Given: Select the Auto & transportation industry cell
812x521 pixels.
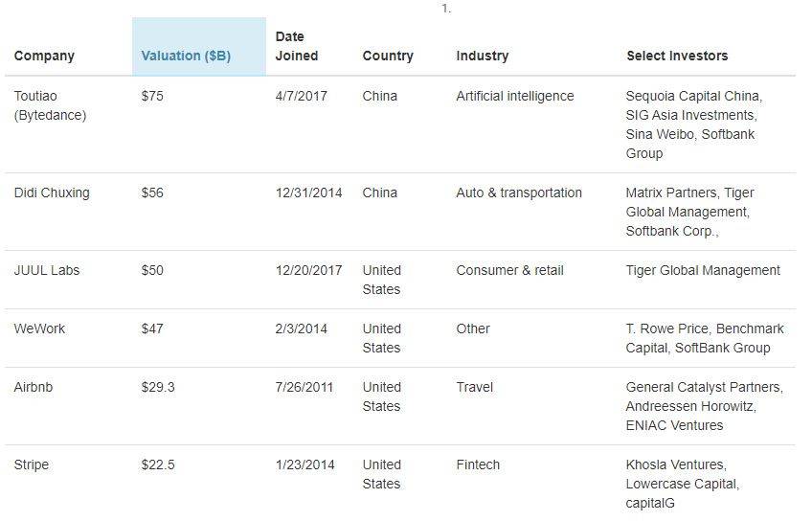Looking at the screenshot, I should point(519,193).
